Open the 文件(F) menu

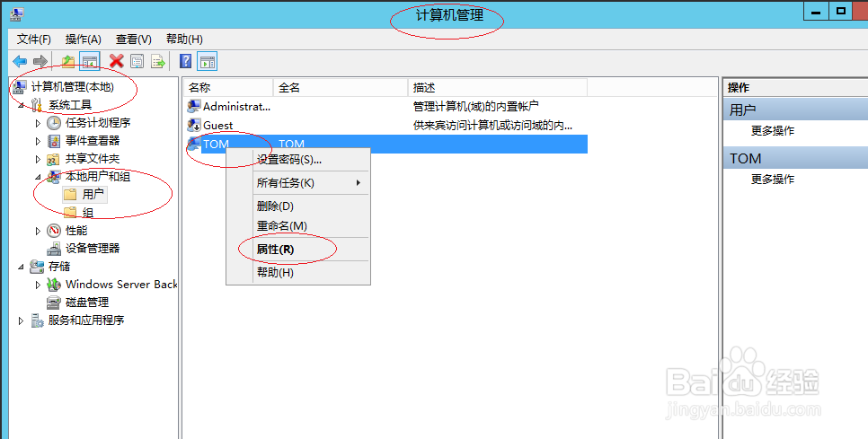click(34, 40)
